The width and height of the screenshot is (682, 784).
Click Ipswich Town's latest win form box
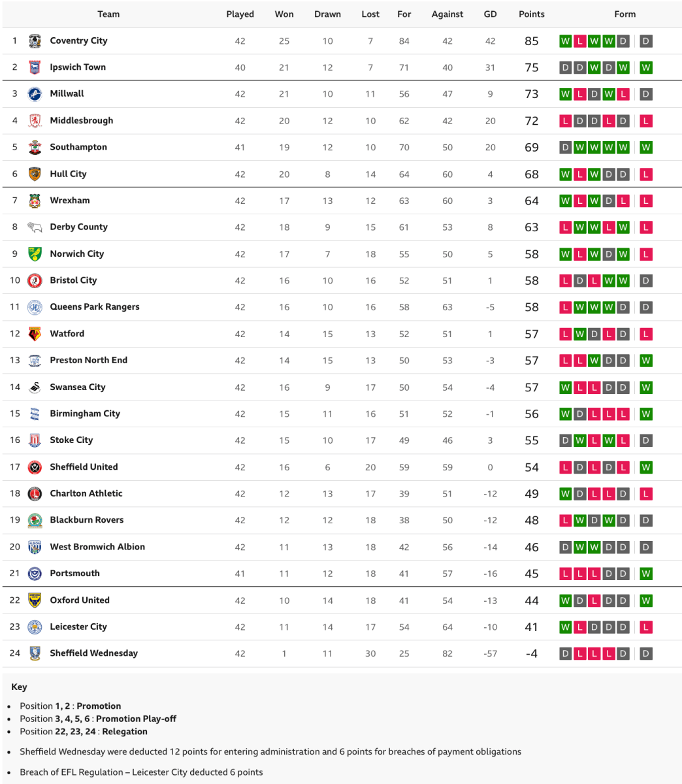point(645,67)
